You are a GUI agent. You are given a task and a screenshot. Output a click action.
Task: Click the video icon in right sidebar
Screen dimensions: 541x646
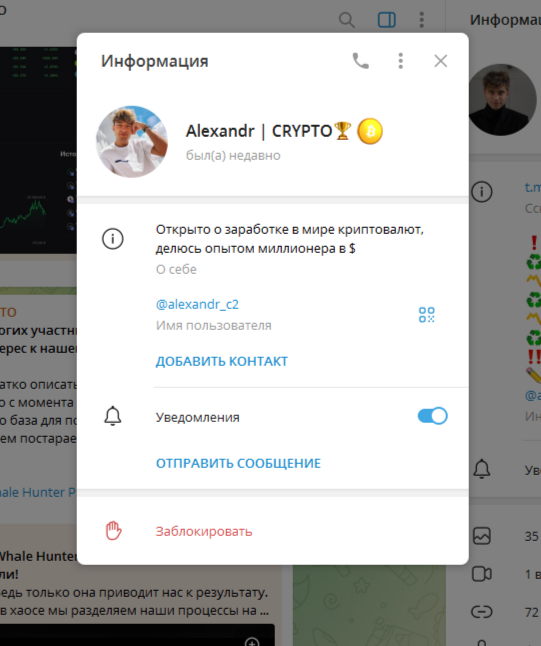click(x=482, y=574)
